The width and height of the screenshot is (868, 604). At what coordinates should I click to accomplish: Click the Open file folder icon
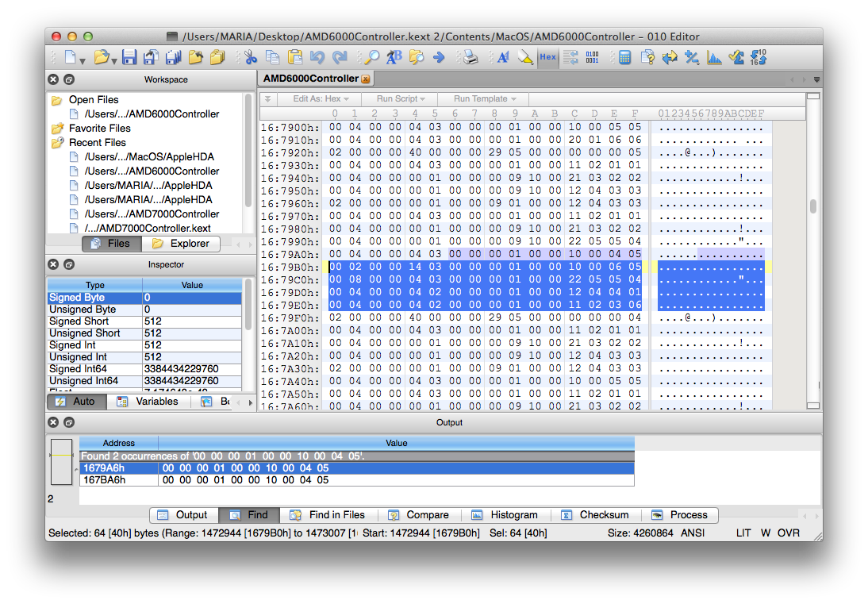102,57
